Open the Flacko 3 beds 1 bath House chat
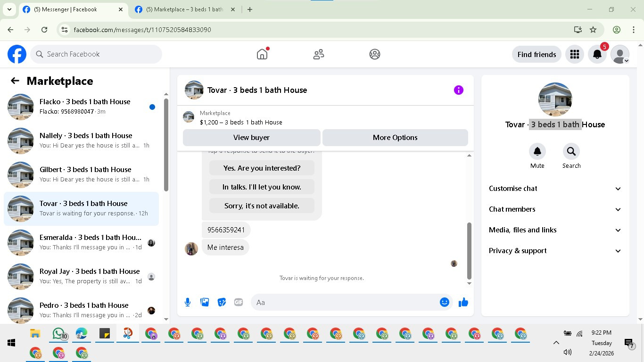The image size is (644, 362). (x=81, y=107)
